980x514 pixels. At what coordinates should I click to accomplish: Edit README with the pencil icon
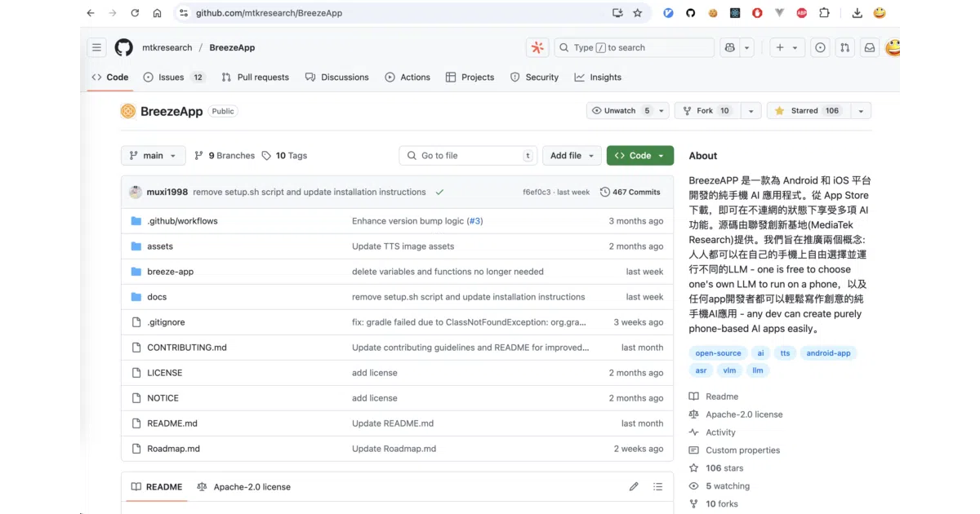[x=634, y=487]
